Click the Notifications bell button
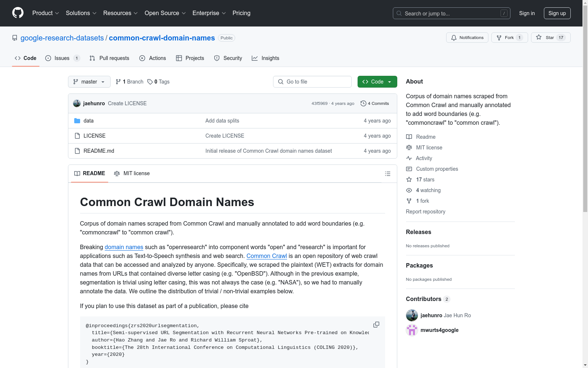 (467, 38)
